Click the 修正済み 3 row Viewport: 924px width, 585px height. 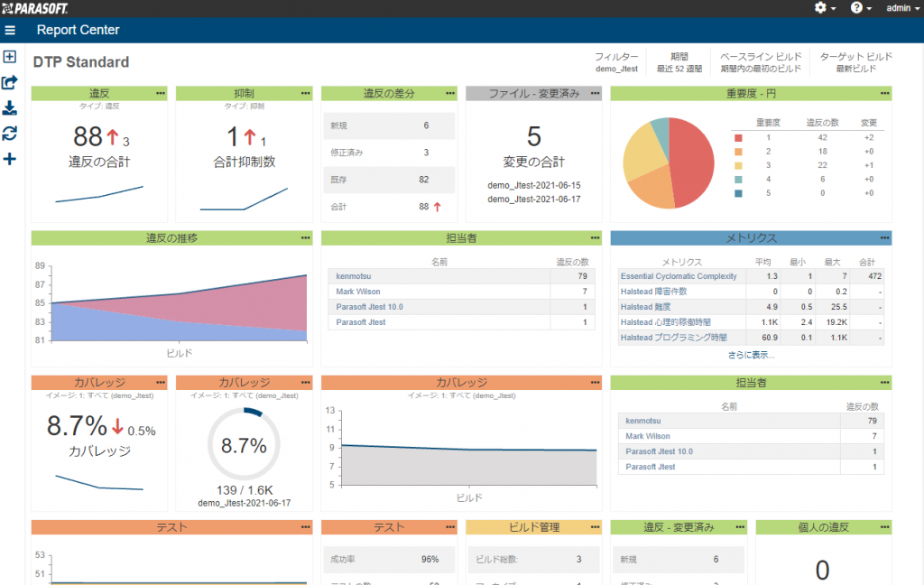point(390,153)
